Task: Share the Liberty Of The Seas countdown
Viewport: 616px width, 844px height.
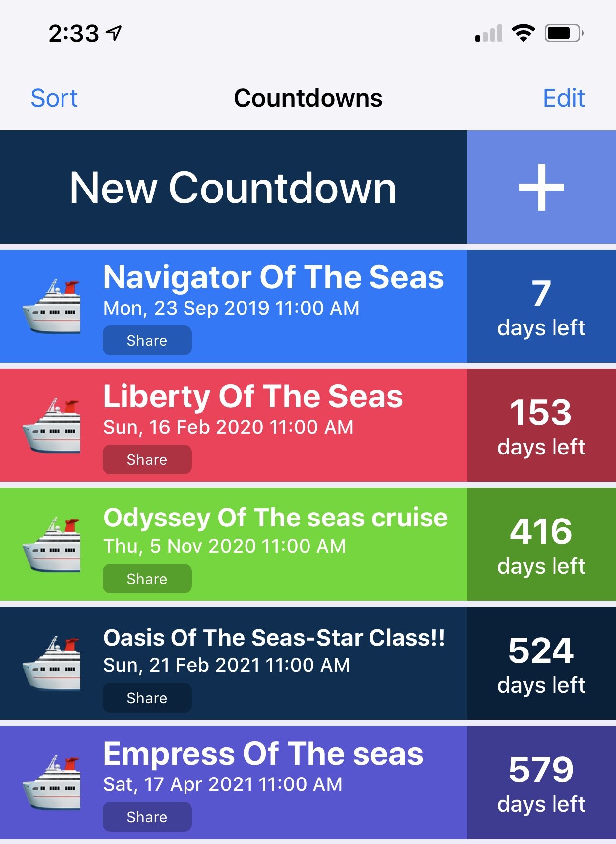Action: point(147,459)
